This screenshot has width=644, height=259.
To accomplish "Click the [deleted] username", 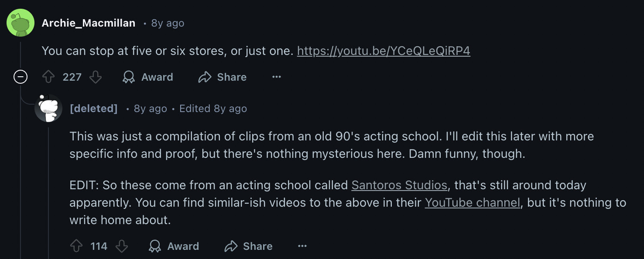I will point(94,109).
